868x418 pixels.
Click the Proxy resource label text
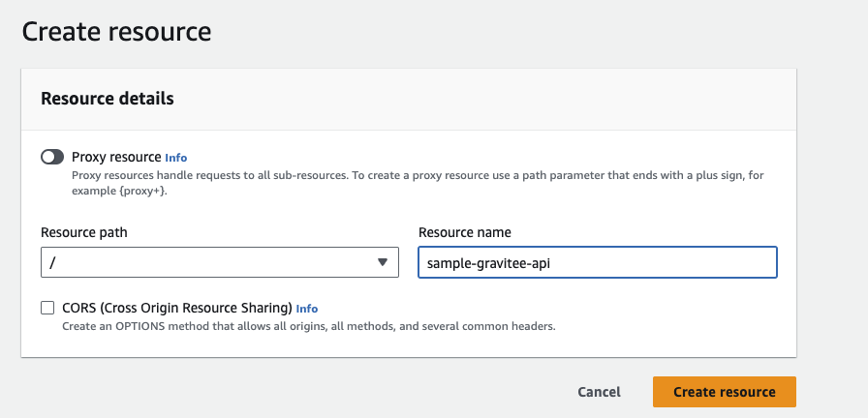[x=116, y=157]
